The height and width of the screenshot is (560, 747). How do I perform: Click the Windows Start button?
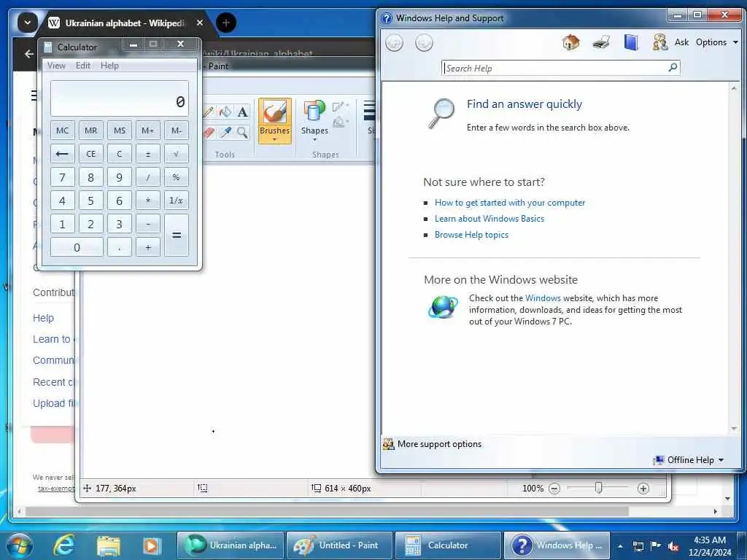point(20,545)
